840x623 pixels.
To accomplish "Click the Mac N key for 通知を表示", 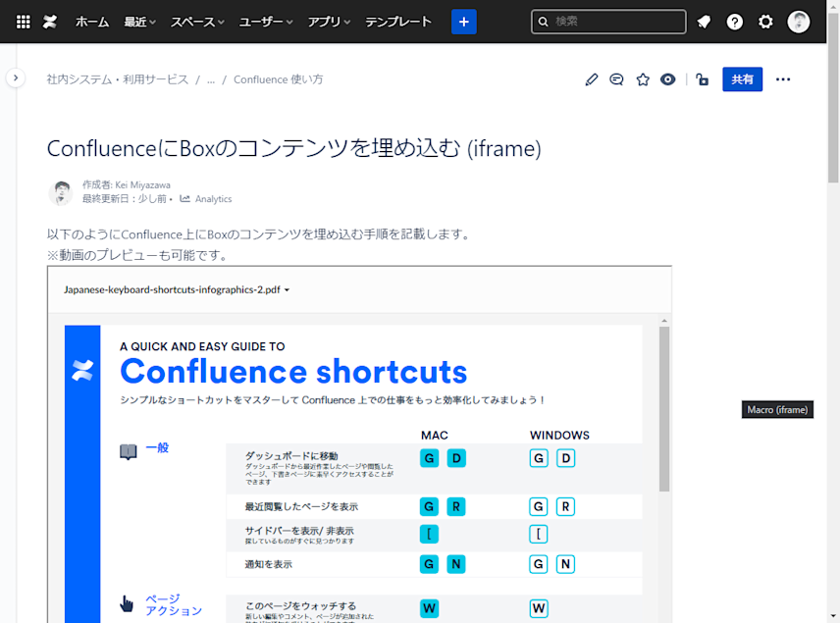I will click(456, 564).
